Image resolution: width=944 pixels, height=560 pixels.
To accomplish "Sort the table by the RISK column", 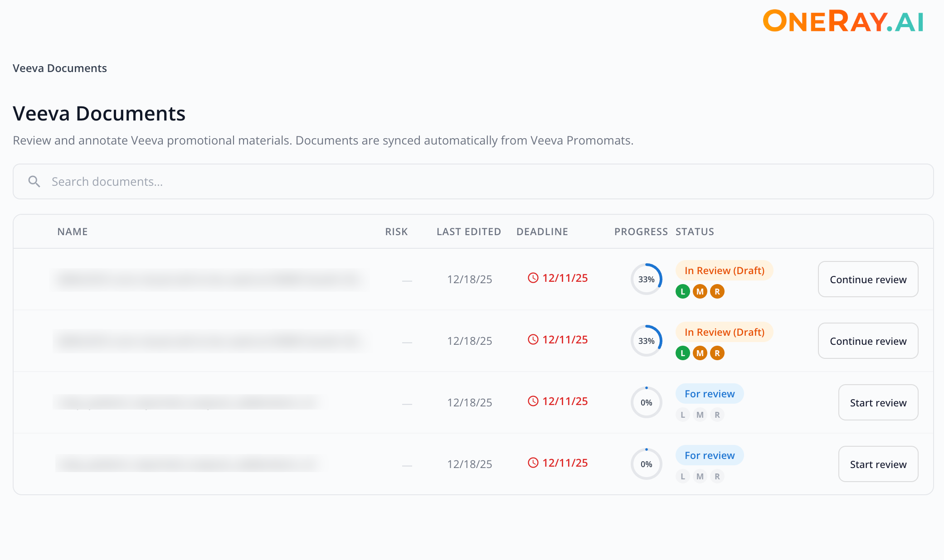I will pos(396,231).
